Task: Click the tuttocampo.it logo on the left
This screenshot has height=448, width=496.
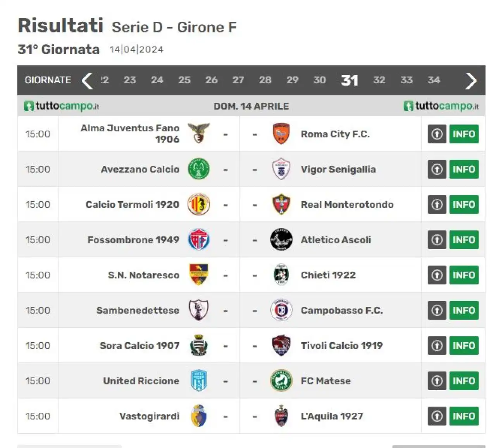Action: (62, 106)
